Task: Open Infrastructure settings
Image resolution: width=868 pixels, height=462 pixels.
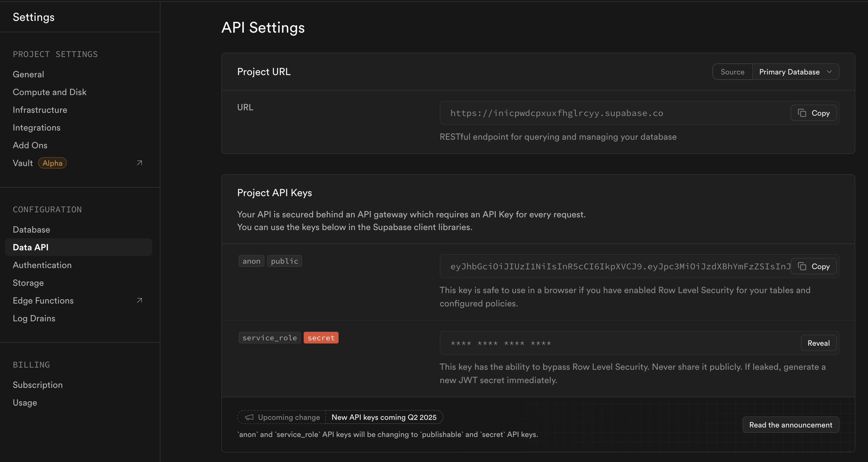Action: (40, 110)
